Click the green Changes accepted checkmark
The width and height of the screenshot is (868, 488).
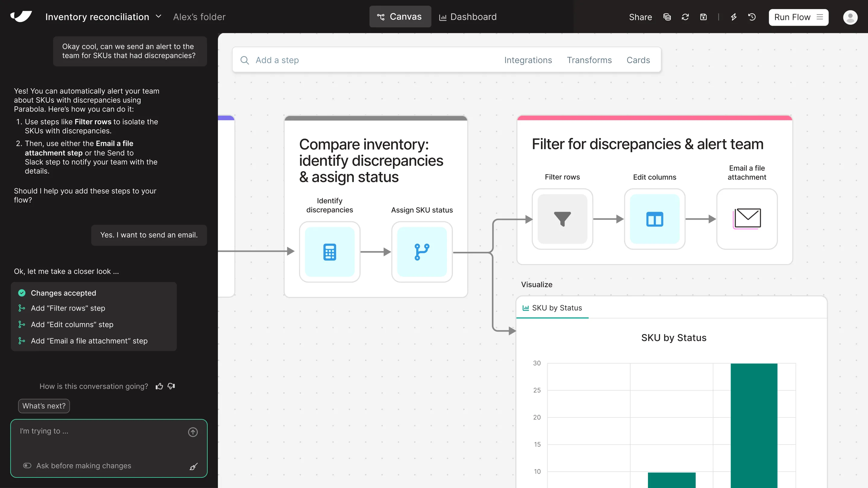22,293
